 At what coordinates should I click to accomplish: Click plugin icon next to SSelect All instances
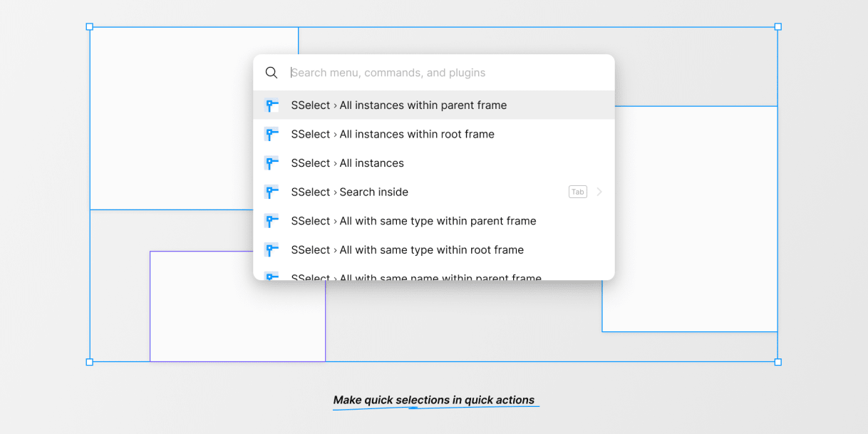(272, 163)
